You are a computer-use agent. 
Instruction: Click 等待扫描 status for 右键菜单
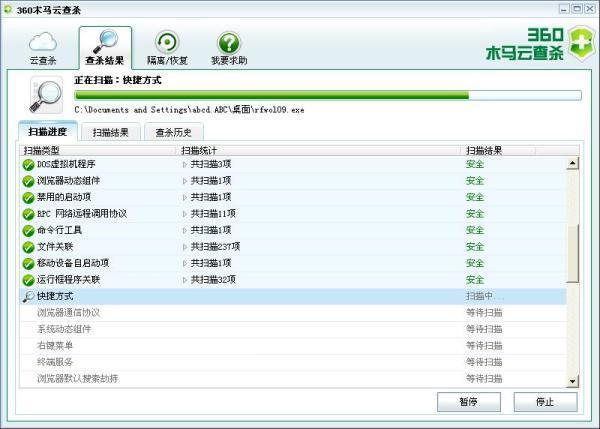click(484, 346)
